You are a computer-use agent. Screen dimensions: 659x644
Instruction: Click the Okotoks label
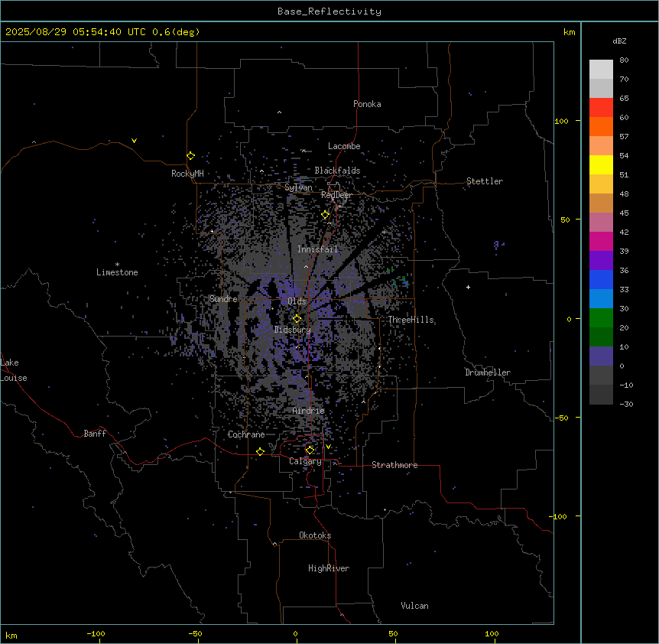(x=315, y=535)
